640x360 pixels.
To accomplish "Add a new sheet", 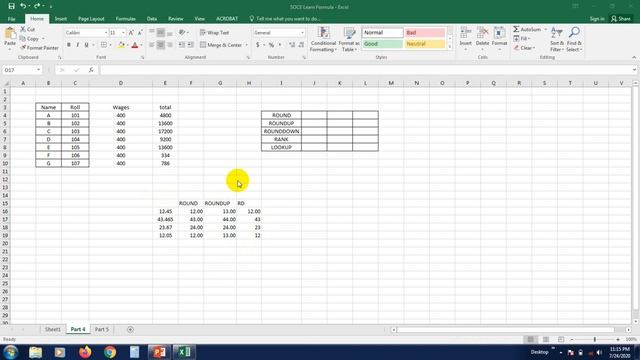I will point(130,329).
